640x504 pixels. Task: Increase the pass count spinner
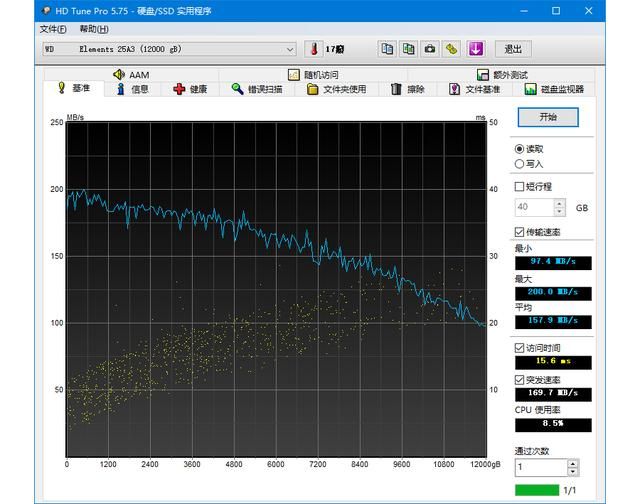tap(573, 463)
